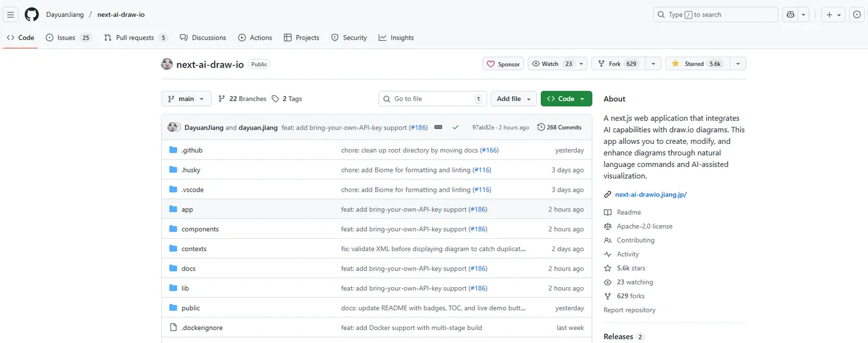This screenshot has width=868, height=343.
Task: Open the next-ai-drawio.jiang.jp website link
Action: (650, 195)
